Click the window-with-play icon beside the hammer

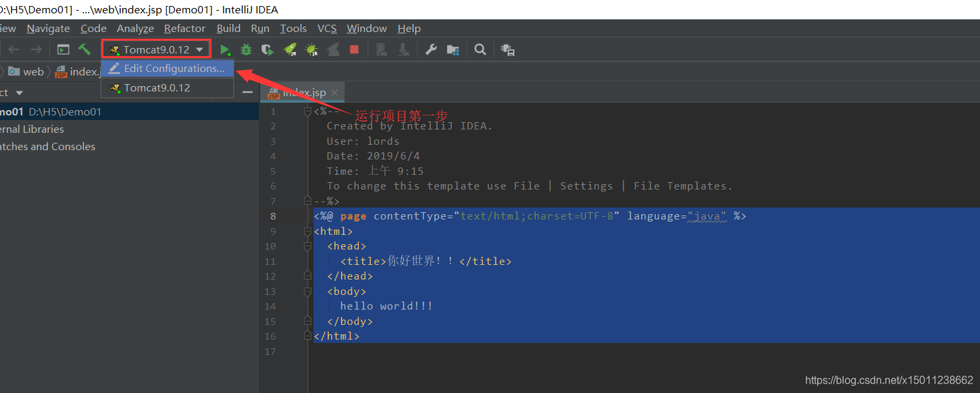pos(63,49)
